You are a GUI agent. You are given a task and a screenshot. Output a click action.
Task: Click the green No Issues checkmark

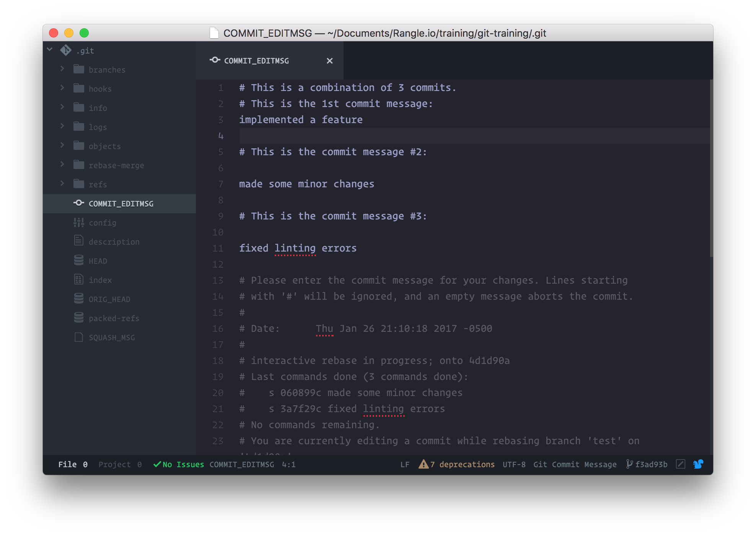pyautogui.click(x=157, y=464)
